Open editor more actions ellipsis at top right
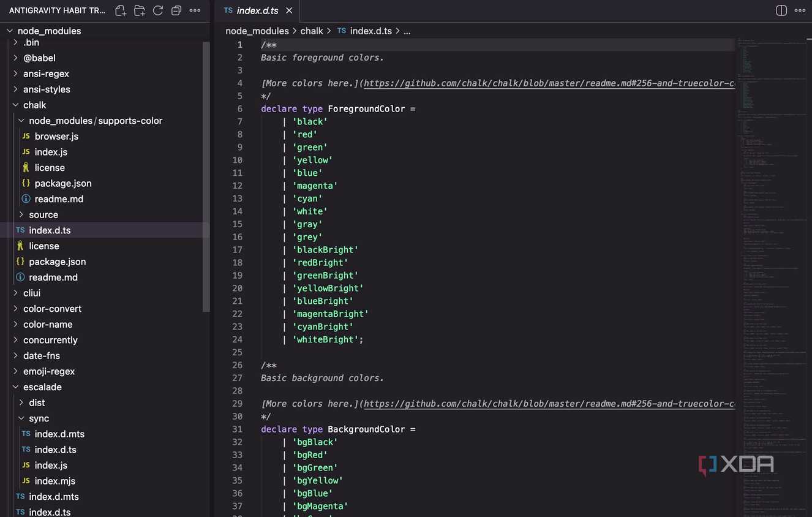This screenshot has height=517, width=812. tap(800, 10)
